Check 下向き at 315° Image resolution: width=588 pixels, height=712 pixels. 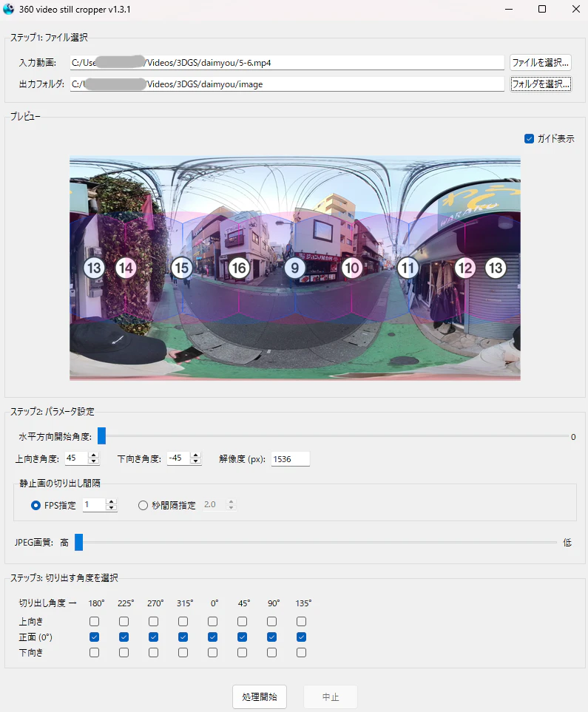(183, 653)
